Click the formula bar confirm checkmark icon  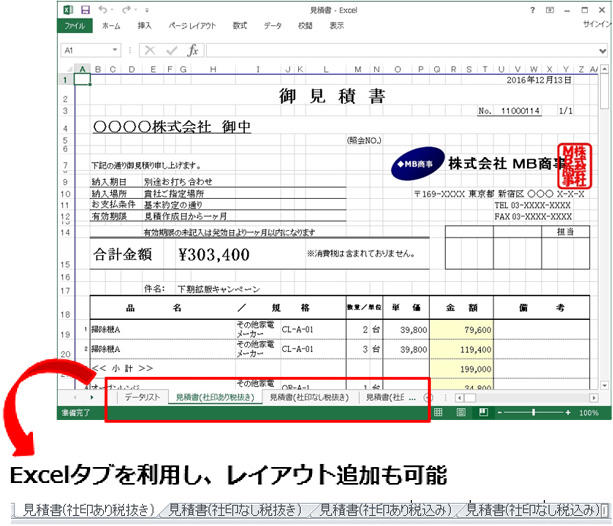pos(172,50)
